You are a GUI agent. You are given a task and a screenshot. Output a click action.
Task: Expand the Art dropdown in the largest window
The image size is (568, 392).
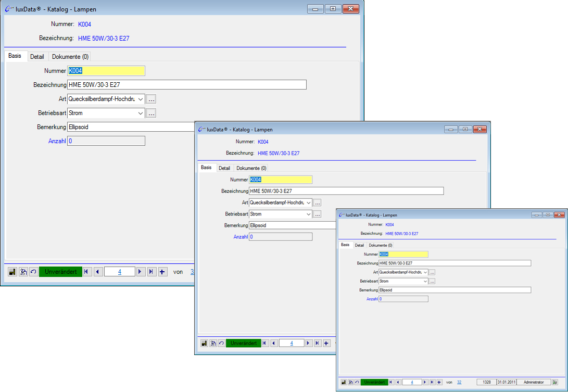[140, 99]
